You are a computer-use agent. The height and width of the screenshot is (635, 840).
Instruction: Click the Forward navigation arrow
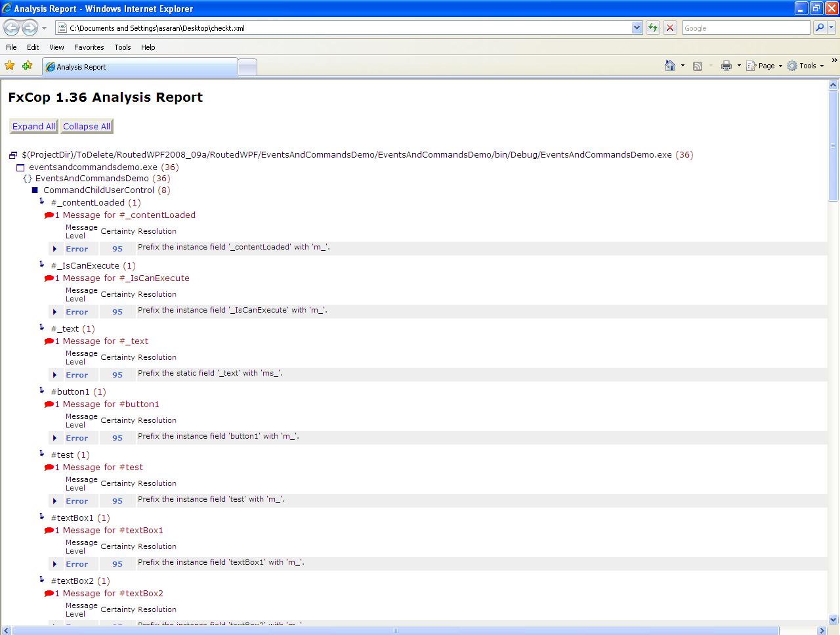point(30,28)
